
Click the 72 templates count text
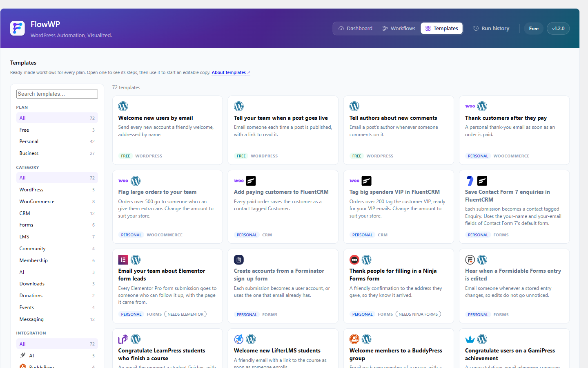pyautogui.click(x=126, y=88)
